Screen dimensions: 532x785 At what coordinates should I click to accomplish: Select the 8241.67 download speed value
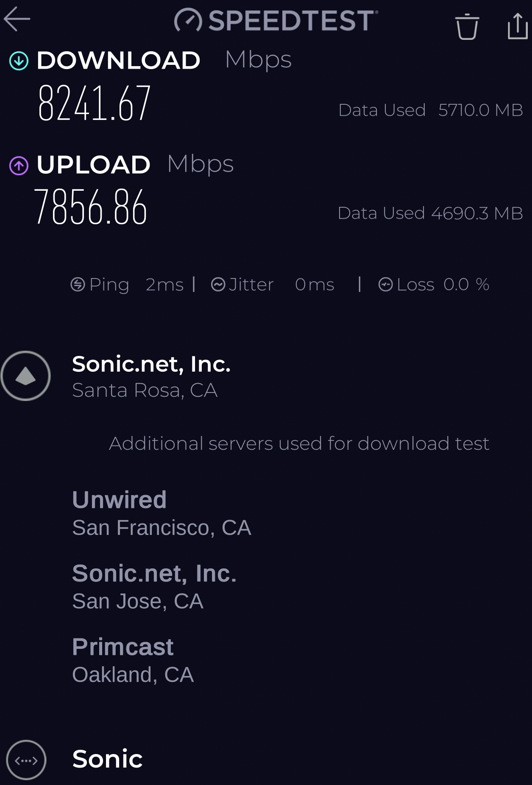coord(94,103)
